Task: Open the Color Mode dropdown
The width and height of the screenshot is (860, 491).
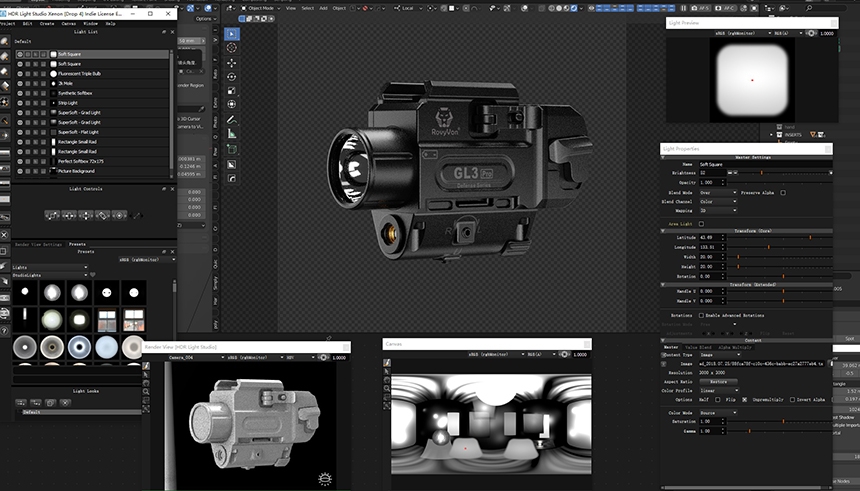Action: click(x=718, y=413)
